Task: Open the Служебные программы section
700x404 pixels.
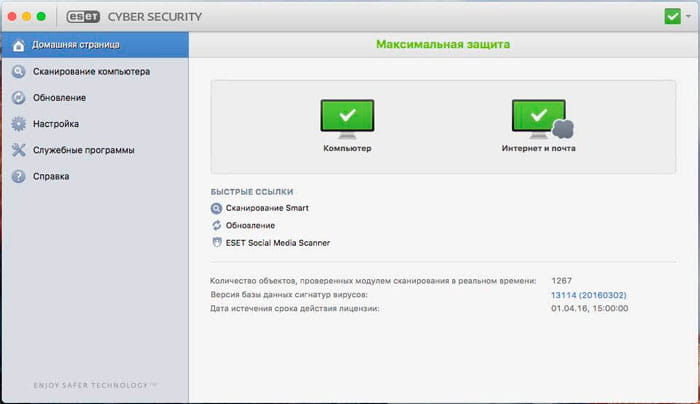Action: 95,150
